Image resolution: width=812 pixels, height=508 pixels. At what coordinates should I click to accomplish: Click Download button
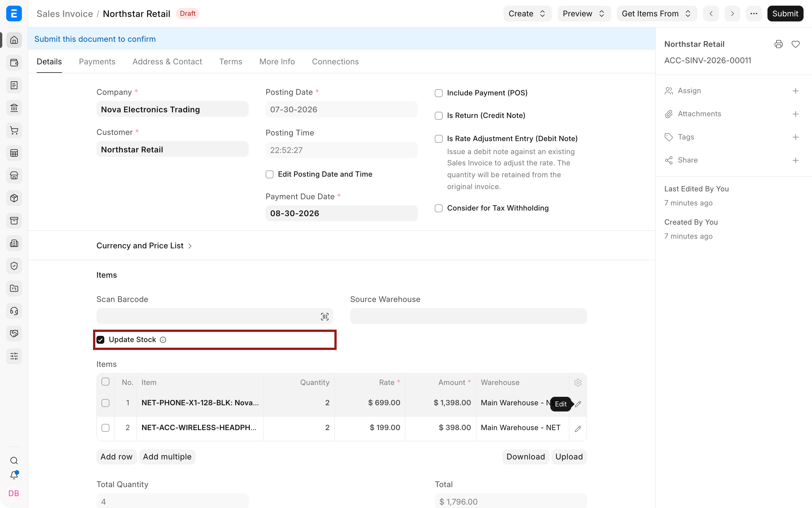(526, 457)
